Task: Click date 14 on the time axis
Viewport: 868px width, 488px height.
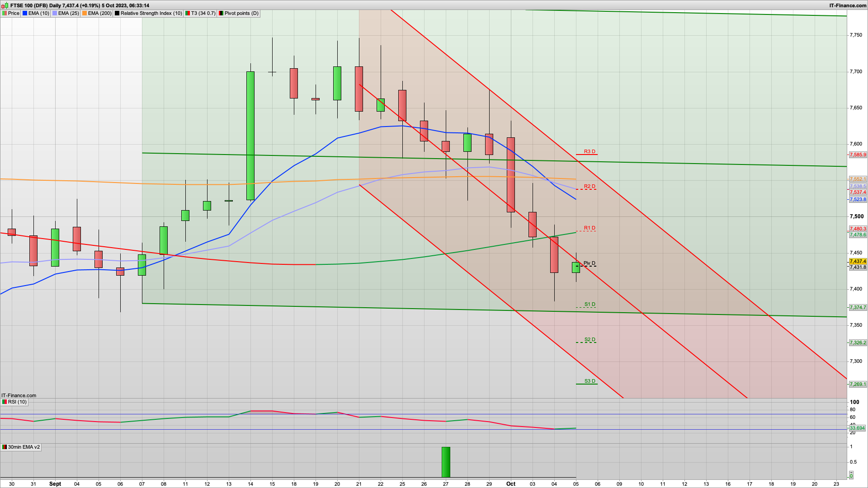Action: 250,483
